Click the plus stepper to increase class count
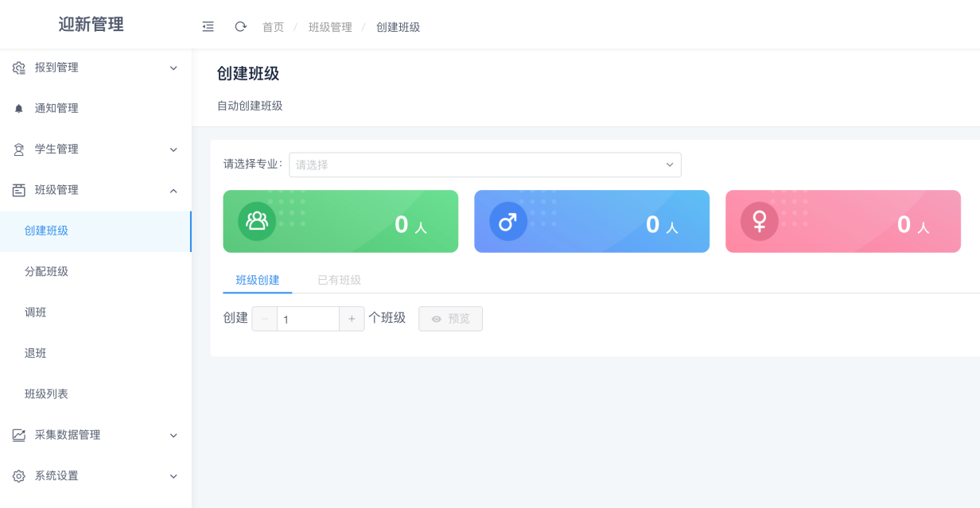Screen dimensions: 980x508 [352, 318]
